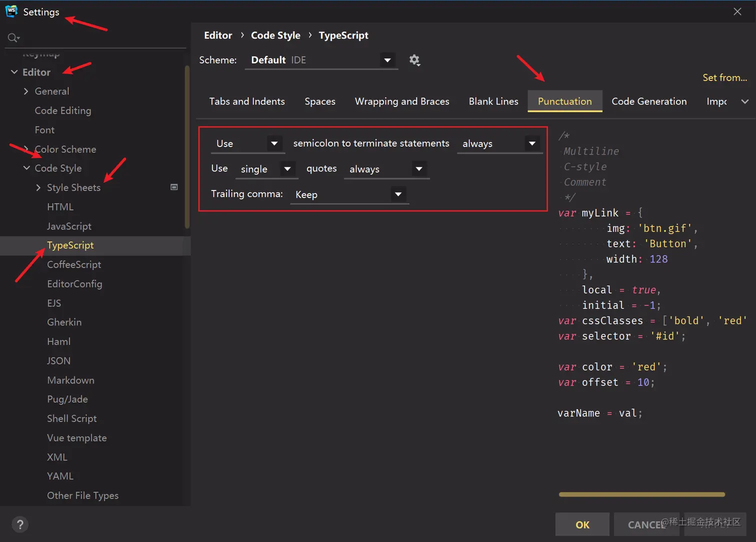Image resolution: width=756 pixels, height=542 pixels.
Task: Select Haml code style entry
Action: 58,341
